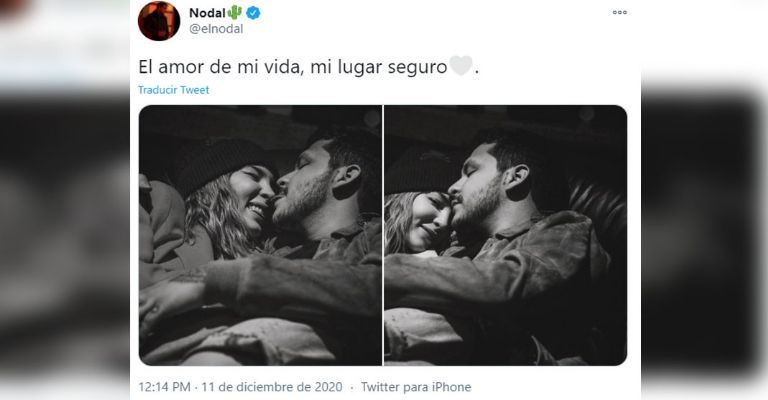
Task: Open the right photo with foreheads touching
Action: 505,235
